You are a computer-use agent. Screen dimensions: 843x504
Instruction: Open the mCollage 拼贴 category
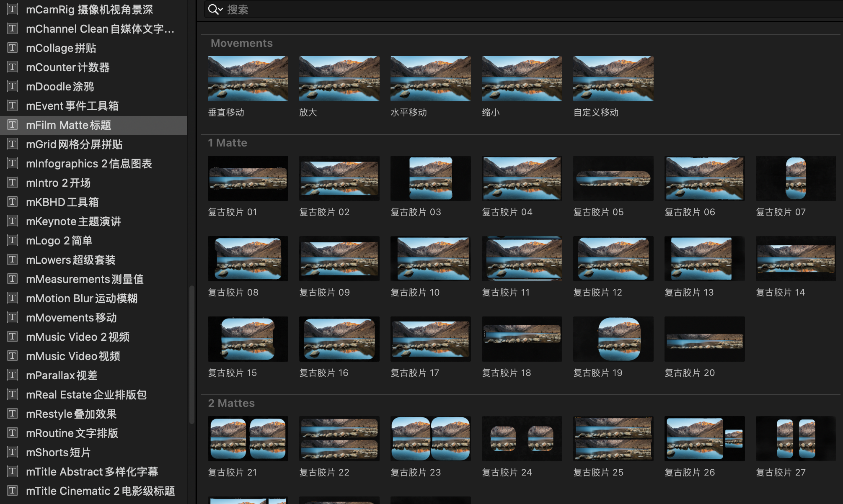93,48
